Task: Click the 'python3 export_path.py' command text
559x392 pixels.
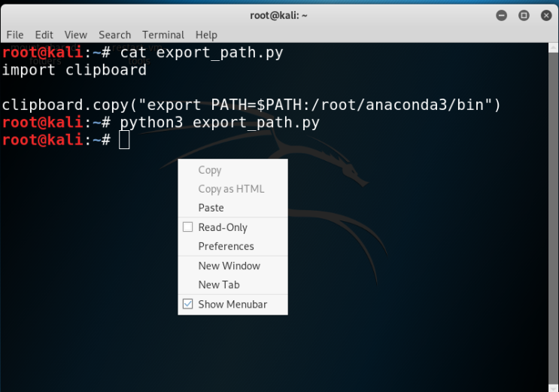Action: pos(220,123)
